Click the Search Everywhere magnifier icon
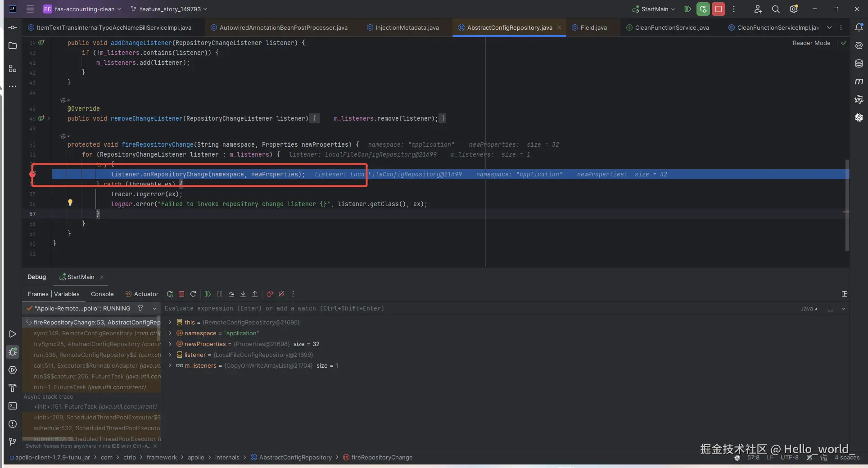Viewport: 868px width, 468px height. pyautogui.click(x=776, y=9)
